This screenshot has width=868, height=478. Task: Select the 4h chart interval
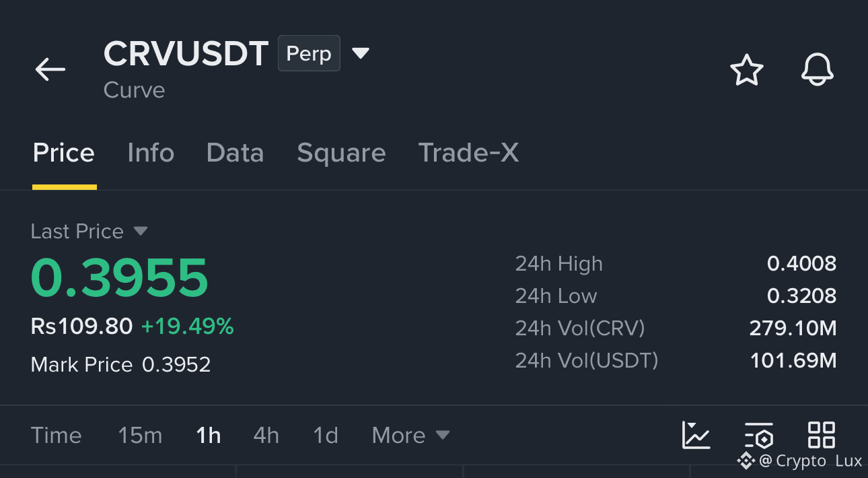[266, 436]
